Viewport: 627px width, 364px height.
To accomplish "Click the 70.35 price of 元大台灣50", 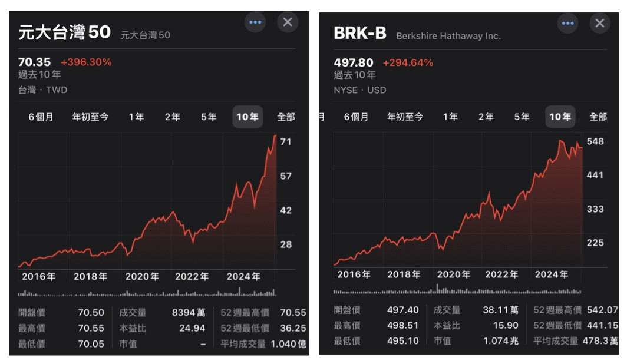I will (x=34, y=62).
